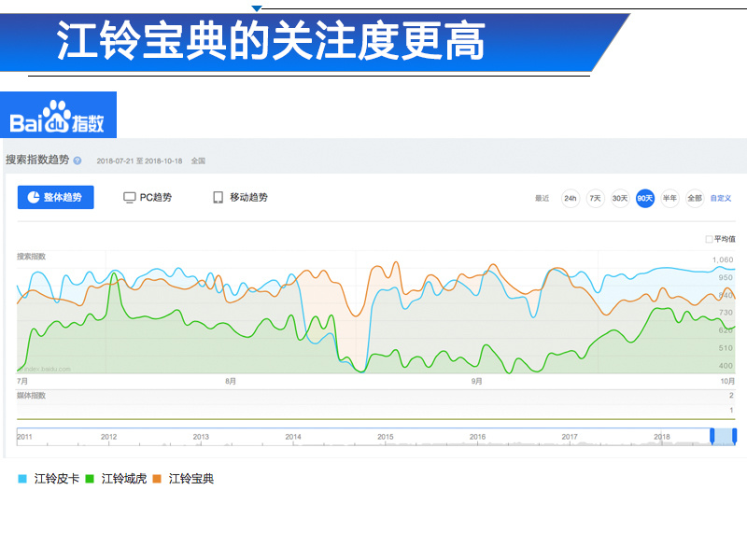Select the 30天 time range
The height and width of the screenshot is (560, 747).
620,198
